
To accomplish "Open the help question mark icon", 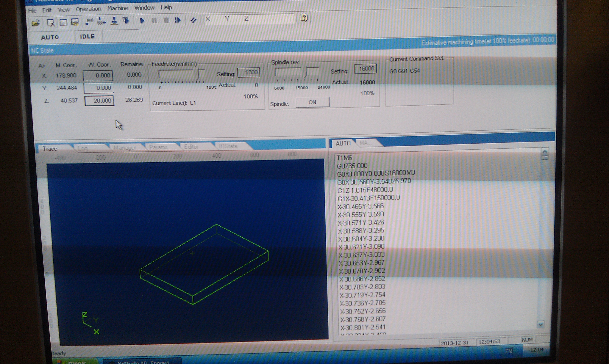I will (x=304, y=18).
